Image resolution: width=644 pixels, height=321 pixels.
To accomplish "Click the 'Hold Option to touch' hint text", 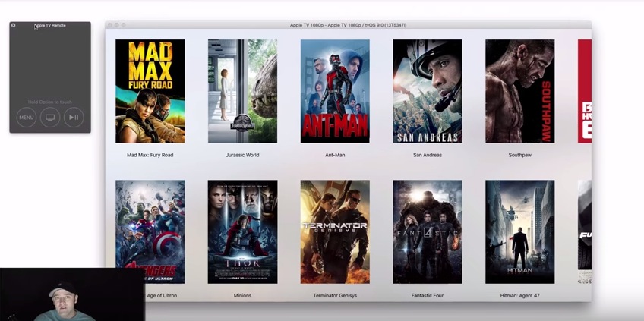I will [50, 102].
